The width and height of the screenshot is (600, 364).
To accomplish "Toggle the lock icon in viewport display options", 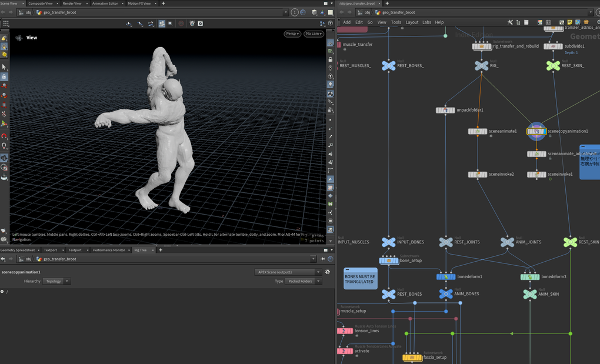I will [331, 59].
